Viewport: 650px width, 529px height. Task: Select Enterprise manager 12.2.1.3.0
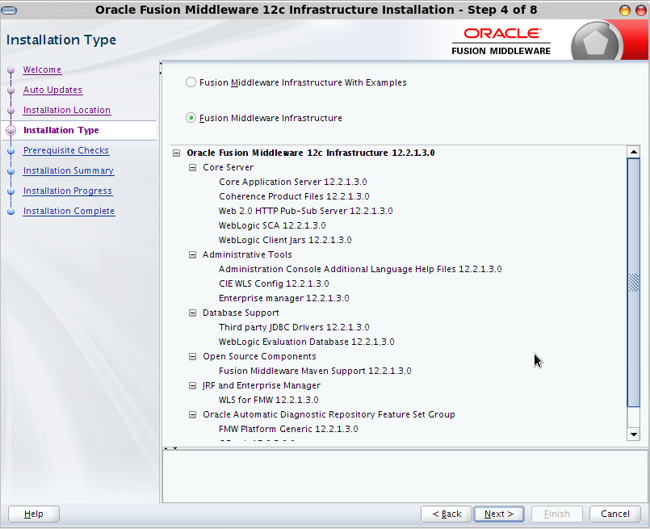[x=284, y=298]
